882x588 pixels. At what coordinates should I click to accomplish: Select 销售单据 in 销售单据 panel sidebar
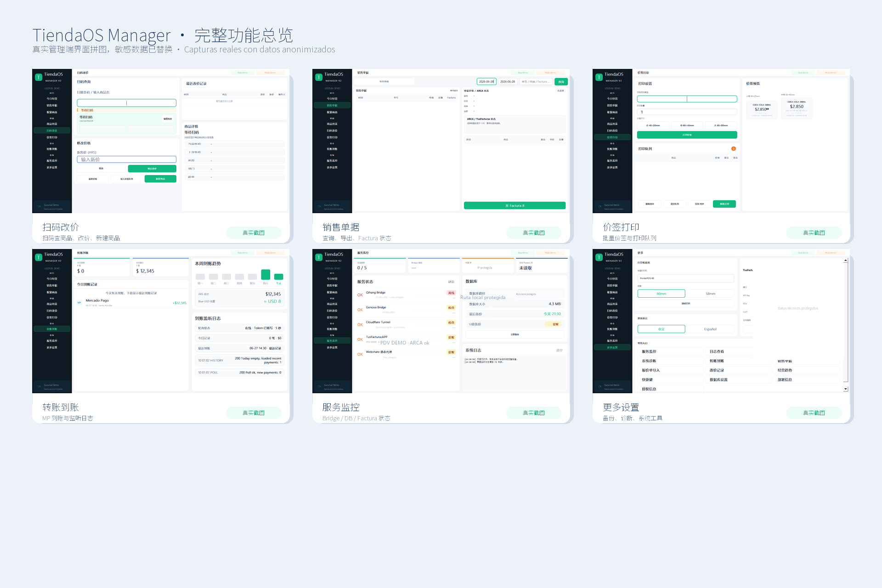coord(332,105)
